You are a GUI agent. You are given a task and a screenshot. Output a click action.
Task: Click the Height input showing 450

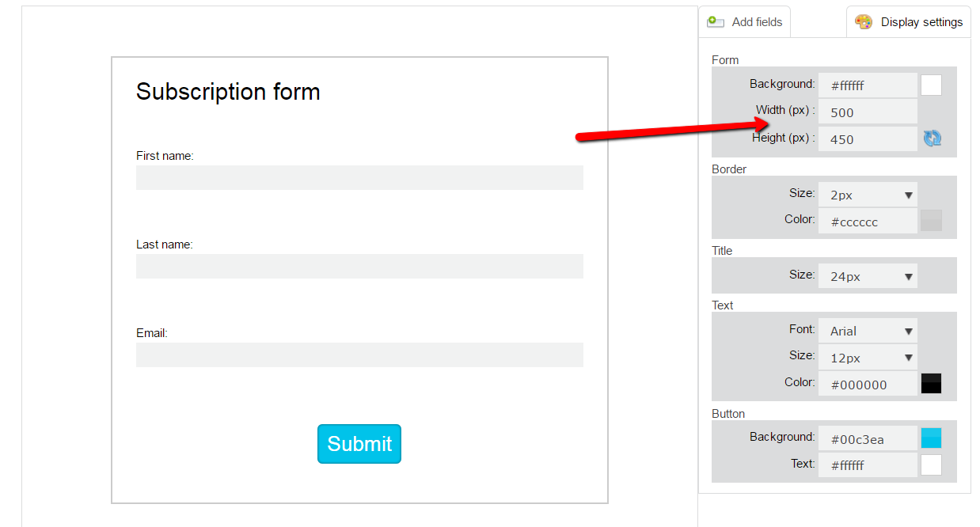coord(867,138)
